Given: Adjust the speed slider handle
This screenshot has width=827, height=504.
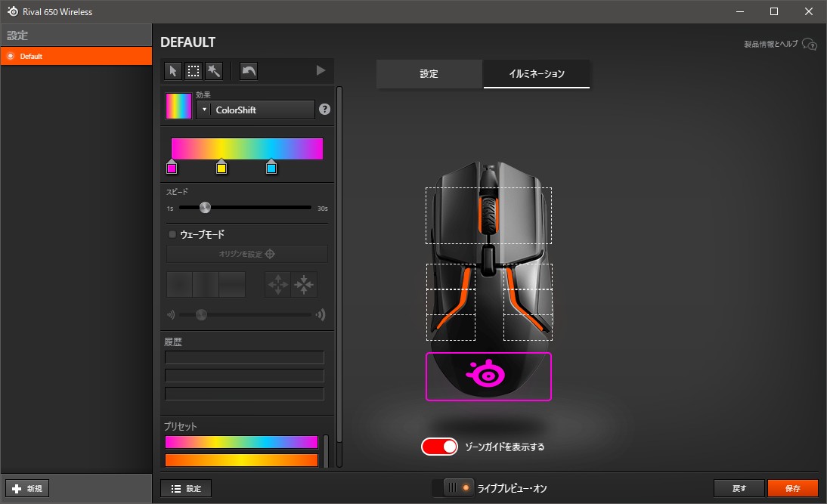Looking at the screenshot, I should pos(205,208).
